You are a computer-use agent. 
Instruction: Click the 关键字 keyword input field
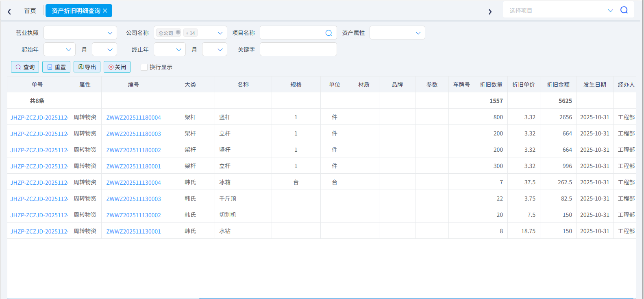298,50
